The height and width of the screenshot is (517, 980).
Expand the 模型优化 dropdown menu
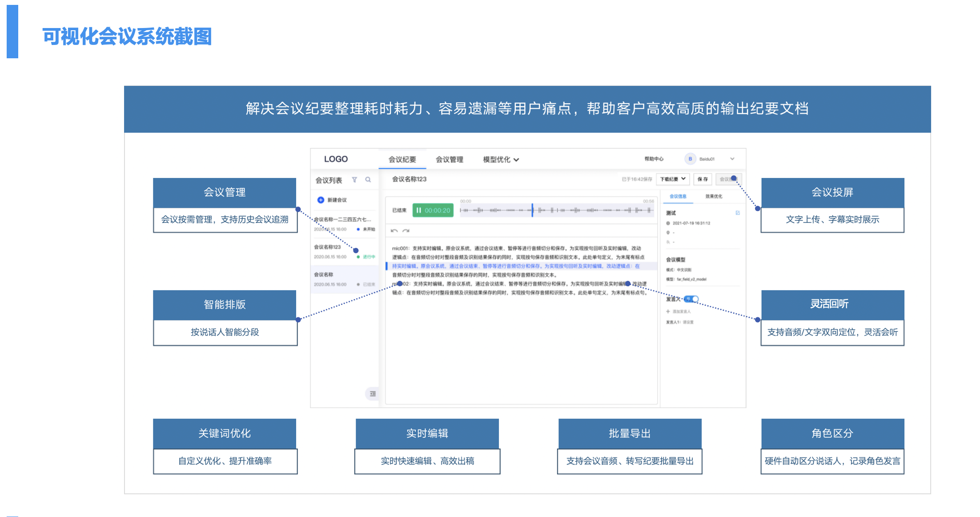point(501,160)
